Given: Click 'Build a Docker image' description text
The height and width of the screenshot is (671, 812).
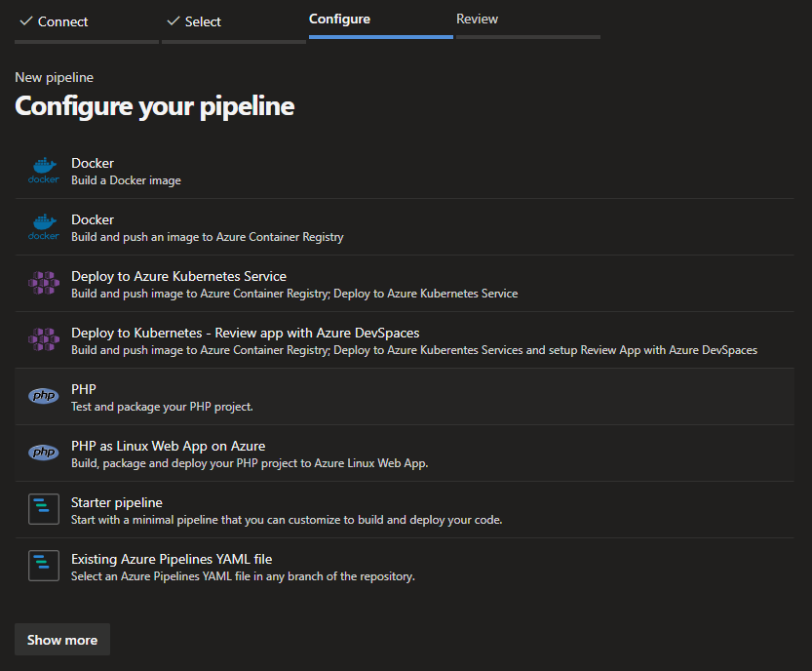Looking at the screenshot, I should (126, 180).
